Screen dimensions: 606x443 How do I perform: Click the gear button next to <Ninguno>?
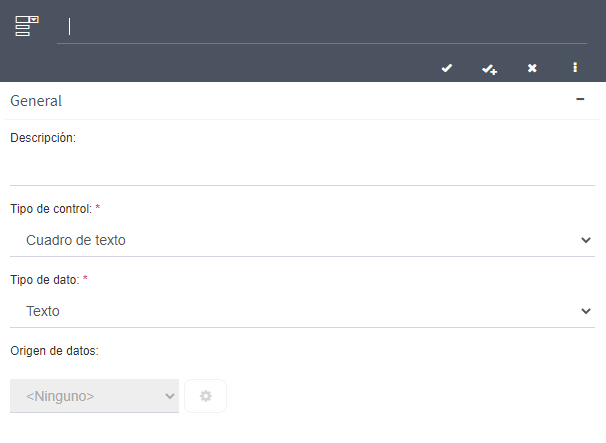206,396
